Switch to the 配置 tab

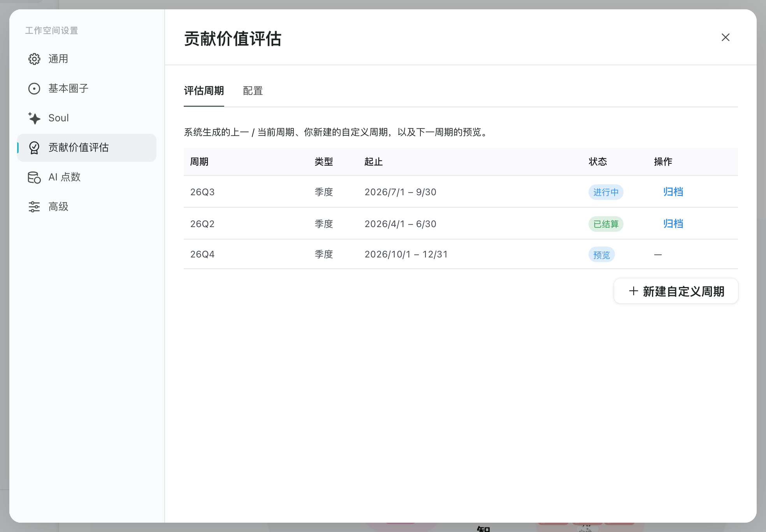pos(253,91)
